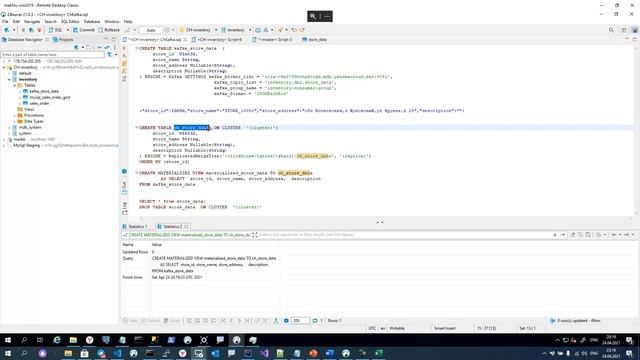The image size is (640, 360).
Task: Switch to the CH-inventory Script-8 editor tab
Action: (217, 40)
